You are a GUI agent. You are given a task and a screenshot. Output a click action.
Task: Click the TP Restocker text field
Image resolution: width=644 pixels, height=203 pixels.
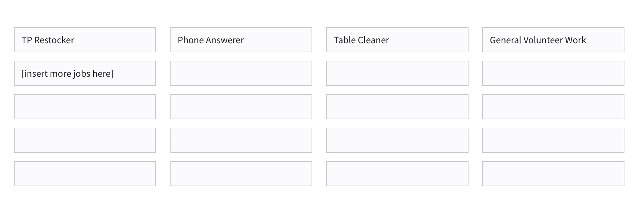pyautogui.click(x=85, y=40)
